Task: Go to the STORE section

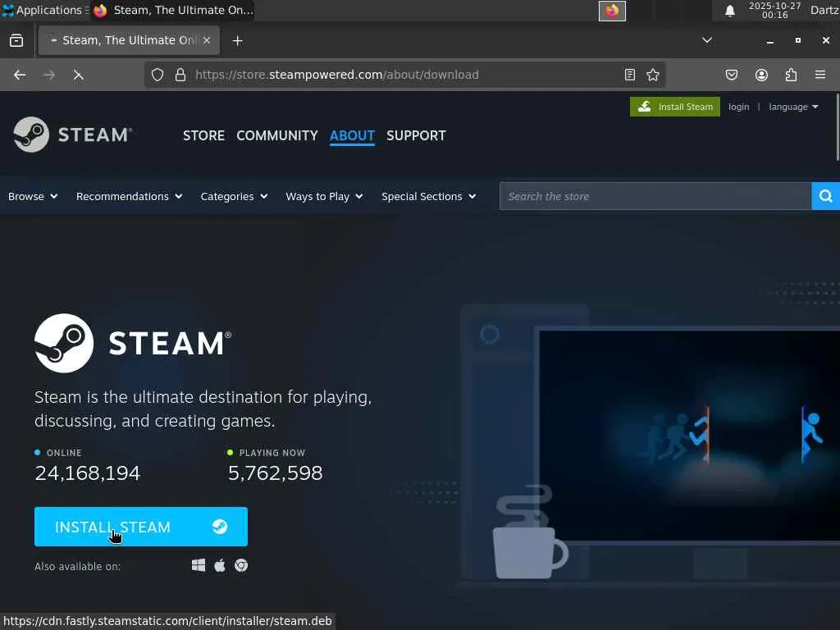Action: click(x=203, y=135)
